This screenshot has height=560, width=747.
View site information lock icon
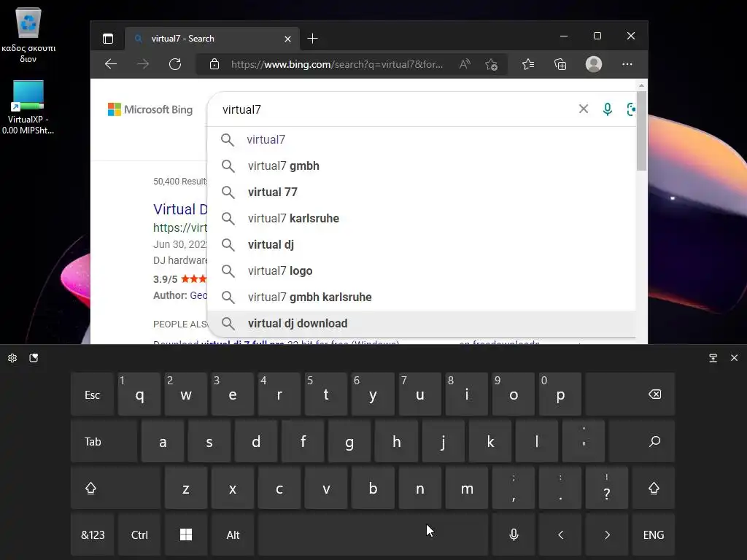click(x=214, y=64)
